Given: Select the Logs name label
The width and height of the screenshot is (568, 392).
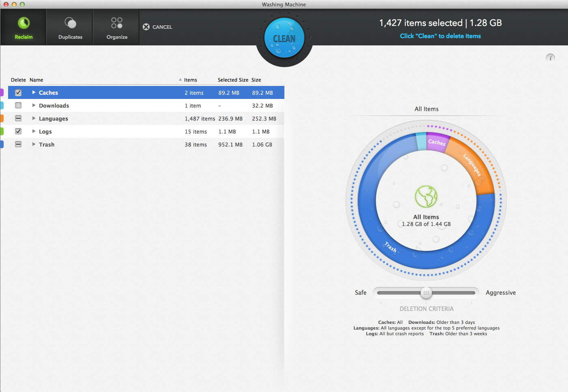Looking at the screenshot, I should pyautogui.click(x=45, y=132).
